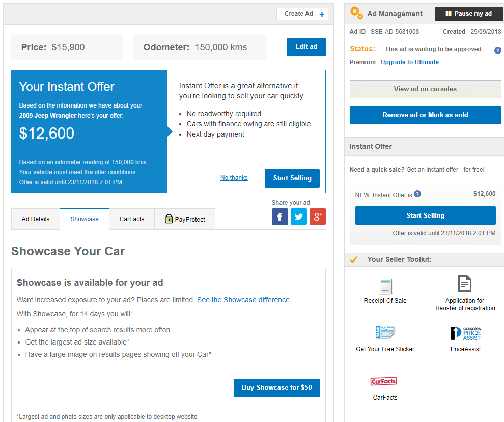Open the status help question mark icon
Screen dimensions: 504x422
tap(497, 50)
